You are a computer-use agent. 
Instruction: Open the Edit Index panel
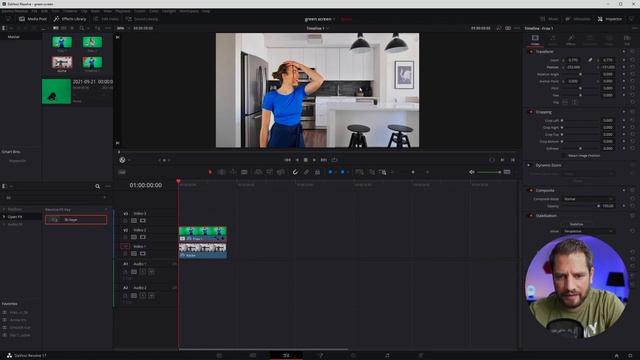[x=106, y=19]
